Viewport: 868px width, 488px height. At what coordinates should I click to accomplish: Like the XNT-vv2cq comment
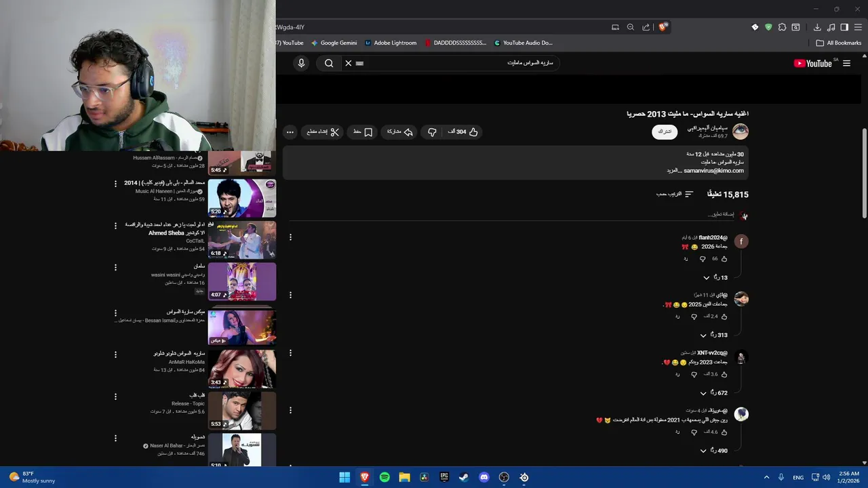tap(724, 374)
